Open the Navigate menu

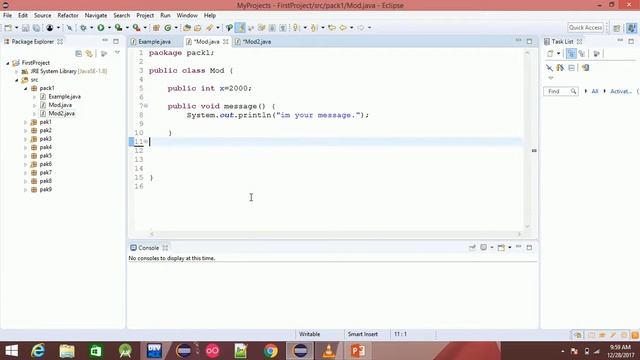[x=96, y=15]
